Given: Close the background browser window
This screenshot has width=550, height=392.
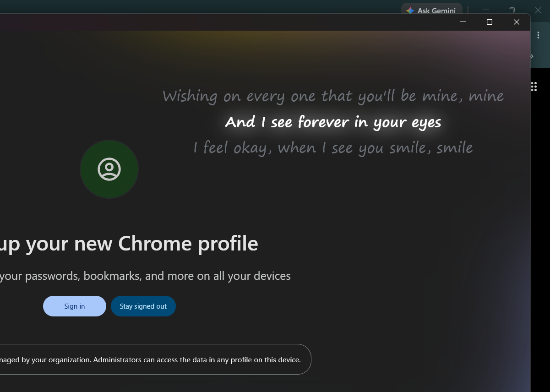Looking at the screenshot, I should pyautogui.click(x=538, y=10).
